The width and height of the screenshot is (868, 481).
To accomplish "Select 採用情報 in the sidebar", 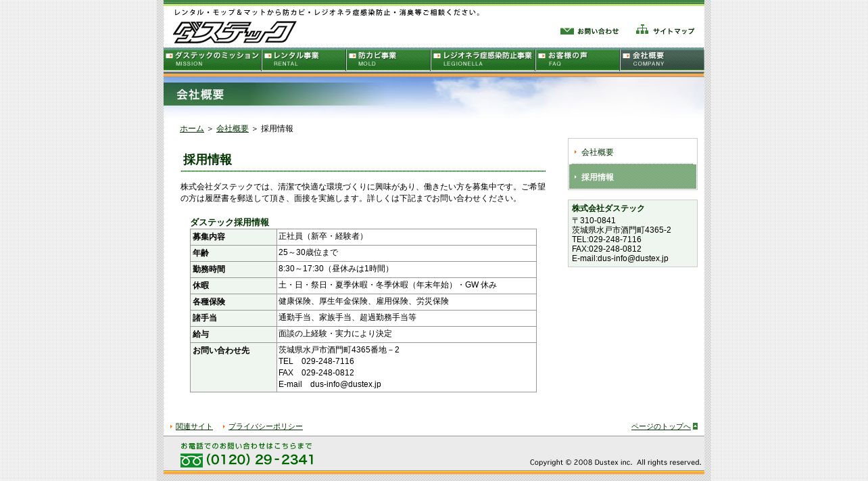I will click(633, 177).
